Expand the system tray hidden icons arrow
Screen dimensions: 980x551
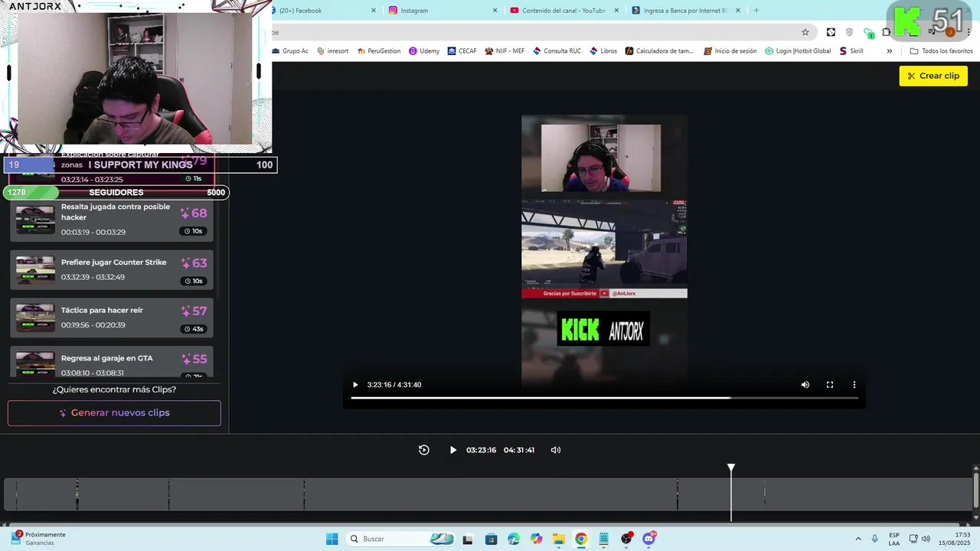click(x=857, y=539)
